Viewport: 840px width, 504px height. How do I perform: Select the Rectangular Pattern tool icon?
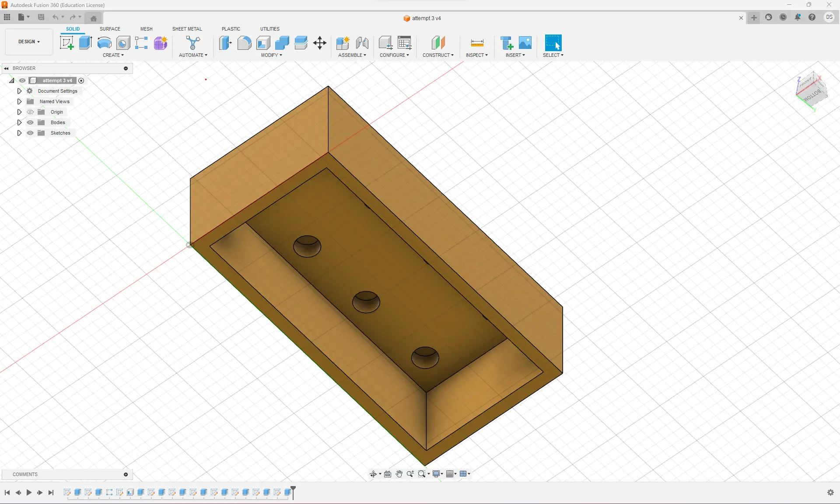click(141, 43)
